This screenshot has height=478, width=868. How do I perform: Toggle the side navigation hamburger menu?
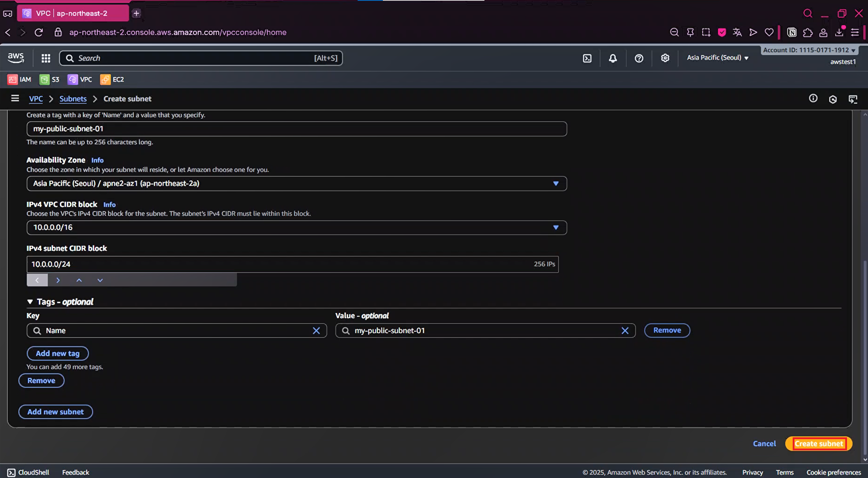tap(15, 98)
